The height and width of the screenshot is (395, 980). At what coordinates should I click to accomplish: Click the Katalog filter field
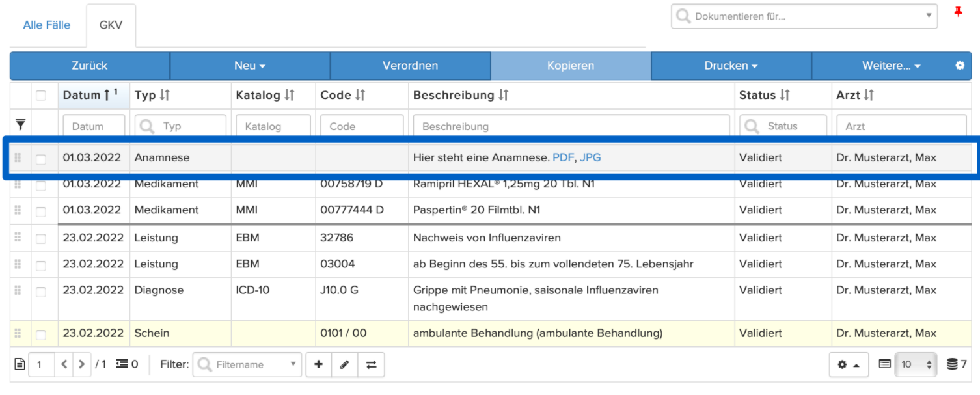pos(273,126)
